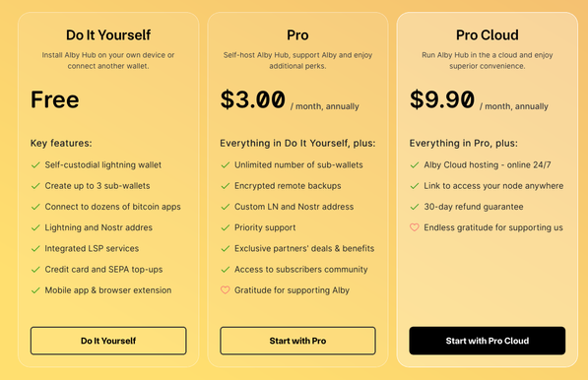Screen dimensions: 588x380
Task: Click checkmark beside Encrypted remote backups
Action: point(225,186)
